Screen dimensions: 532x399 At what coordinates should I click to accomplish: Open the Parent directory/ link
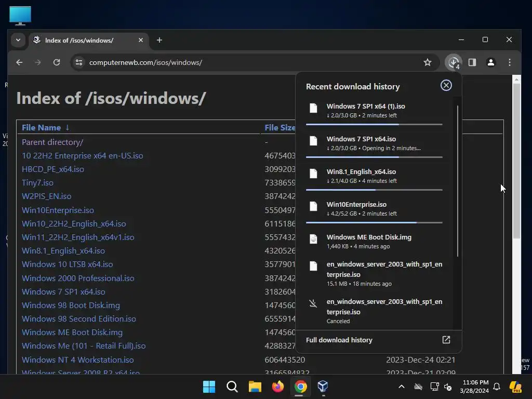(52, 142)
